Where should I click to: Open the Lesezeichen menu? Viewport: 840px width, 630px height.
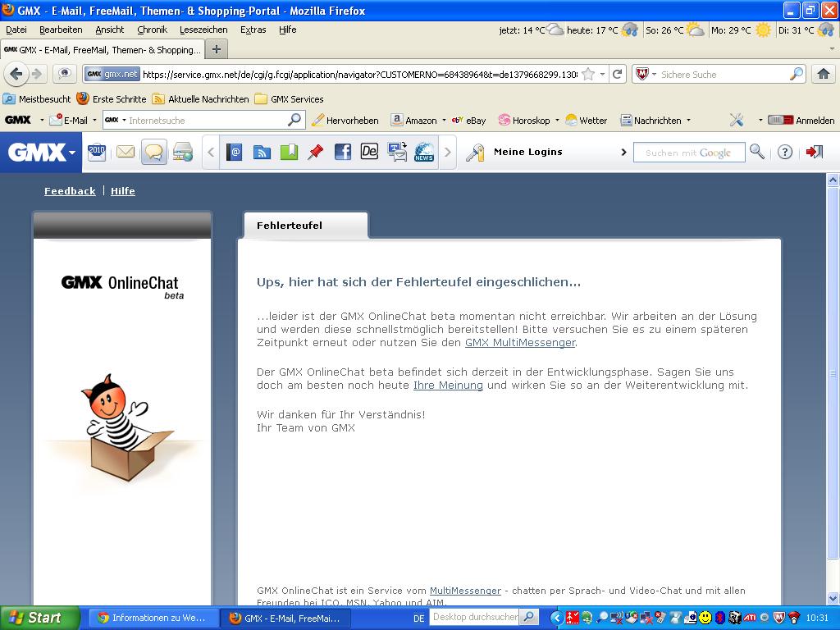[x=203, y=30]
